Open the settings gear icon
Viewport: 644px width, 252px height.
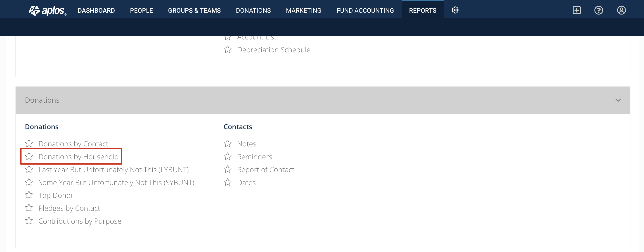(x=455, y=10)
